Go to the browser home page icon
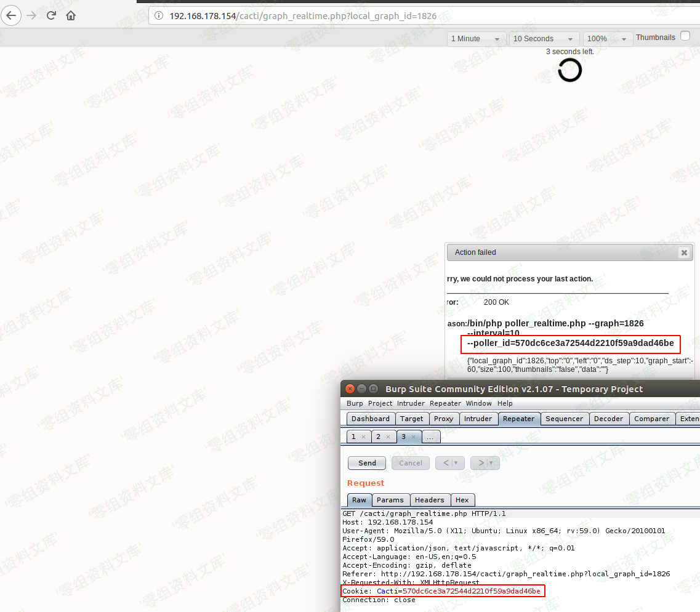This screenshot has width=700, height=612. (x=71, y=15)
